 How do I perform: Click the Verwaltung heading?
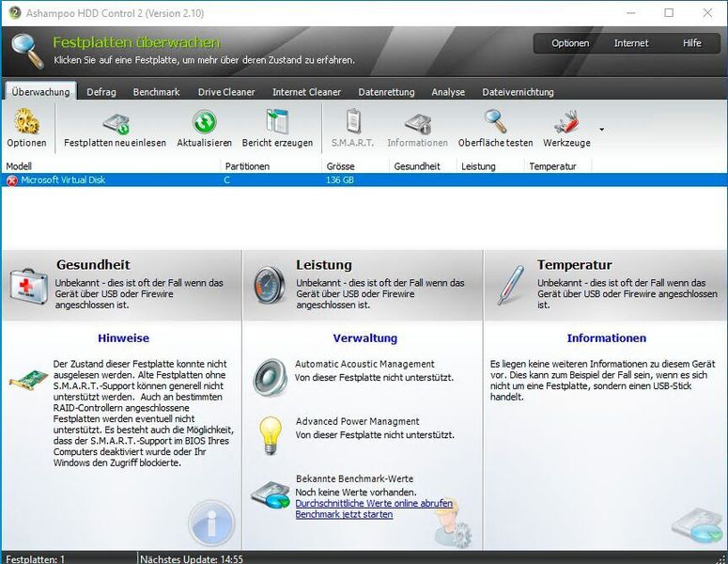point(364,338)
